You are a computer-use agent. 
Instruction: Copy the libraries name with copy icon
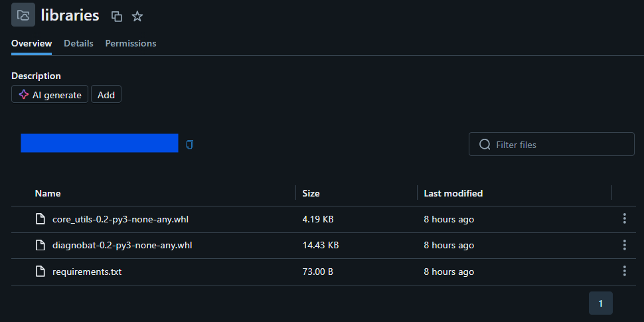point(117,16)
